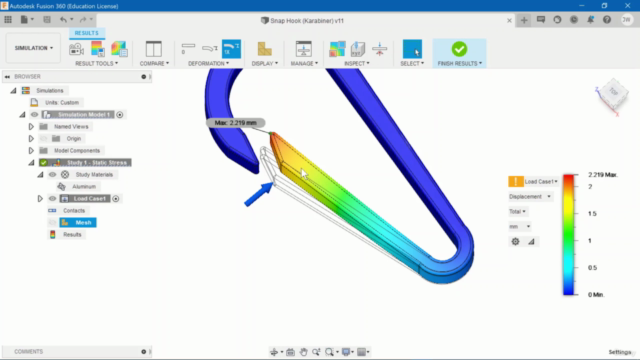The height and width of the screenshot is (360, 640).
Task: Select the Aluminum material item
Action: 84,187
